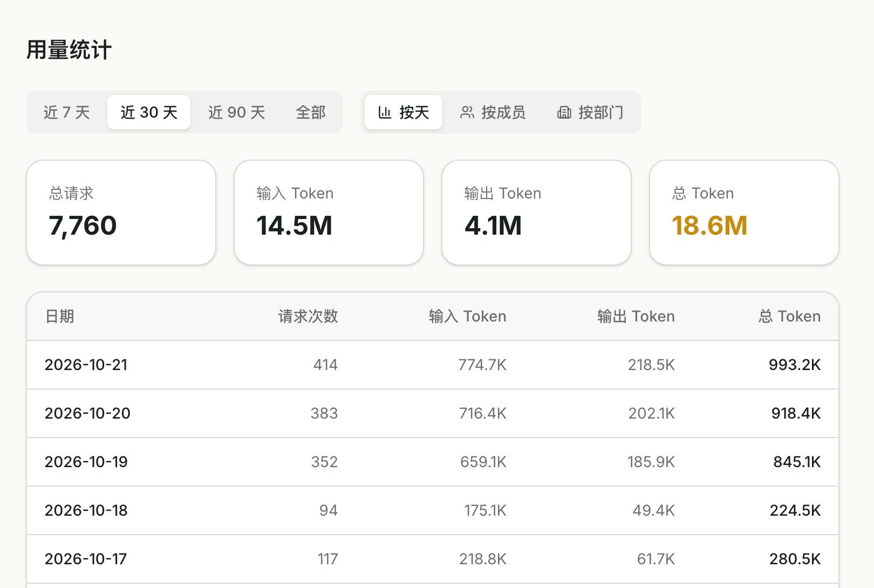This screenshot has height=588, width=874.
Task: Select the 2026-10-20 date cell
Action: point(87,413)
